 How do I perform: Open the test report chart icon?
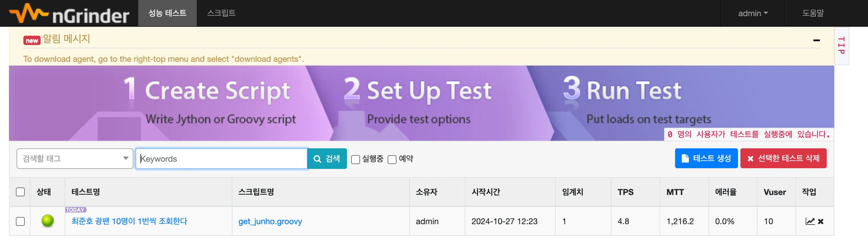(x=810, y=221)
